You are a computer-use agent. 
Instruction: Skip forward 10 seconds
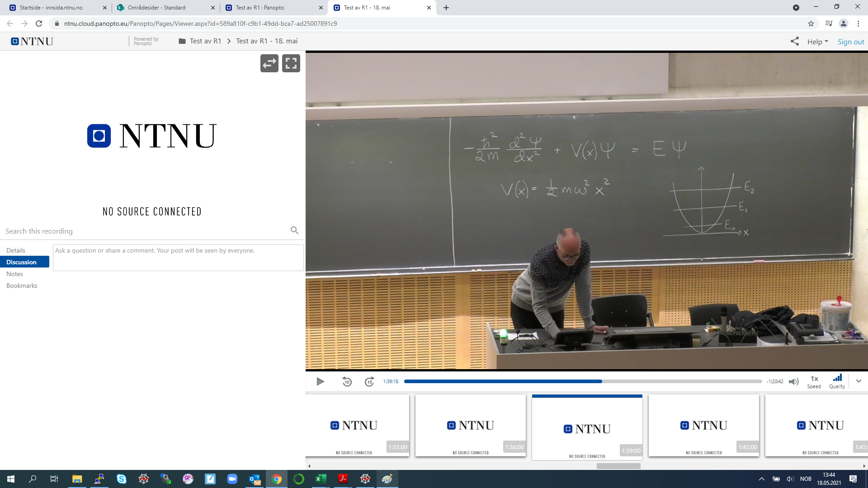click(x=369, y=382)
